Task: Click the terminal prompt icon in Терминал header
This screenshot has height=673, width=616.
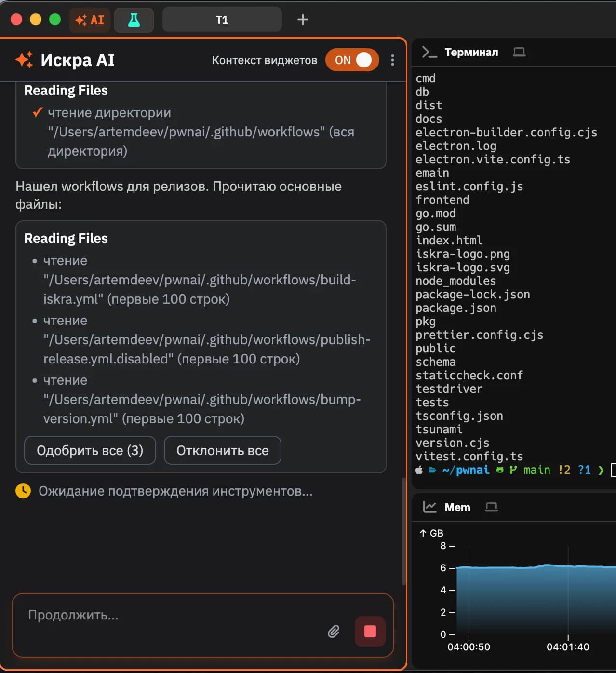Action: coord(429,52)
